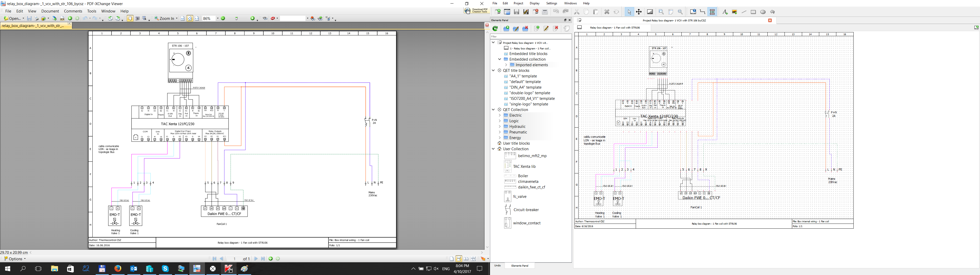Image resolution: width=980 pixels, height=275 pixels.
Task: Click the add image tool icon
Action: pyautogui.click(x=735, y=12)
